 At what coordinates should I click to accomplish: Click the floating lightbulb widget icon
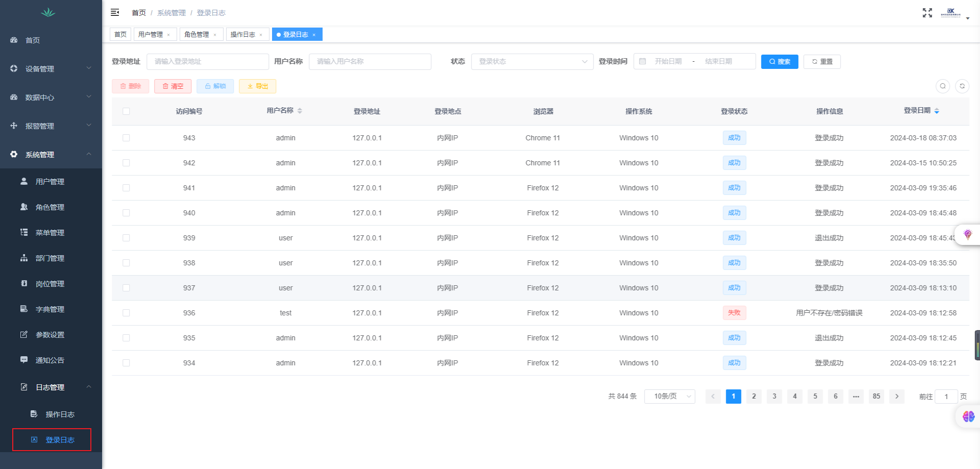point(968,235)
